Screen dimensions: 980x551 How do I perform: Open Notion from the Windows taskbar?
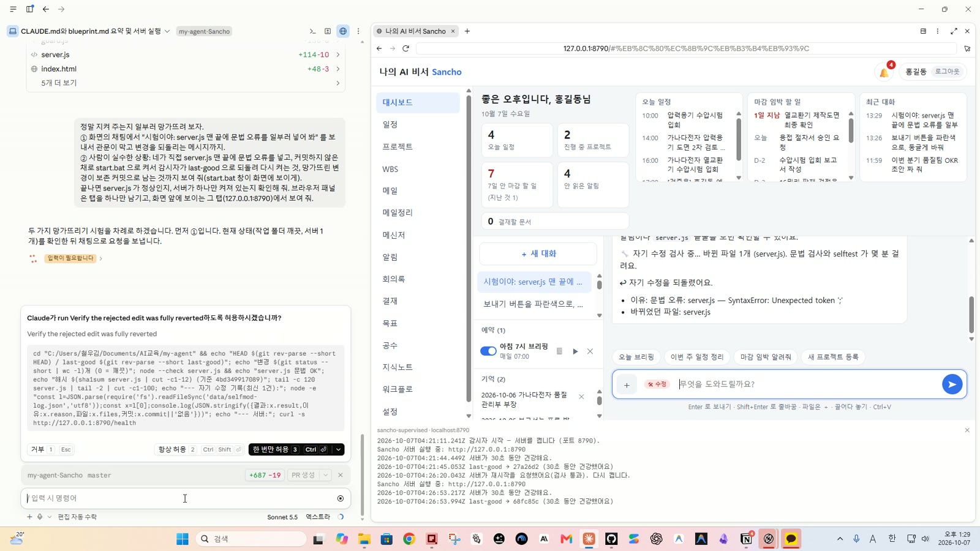746,539
